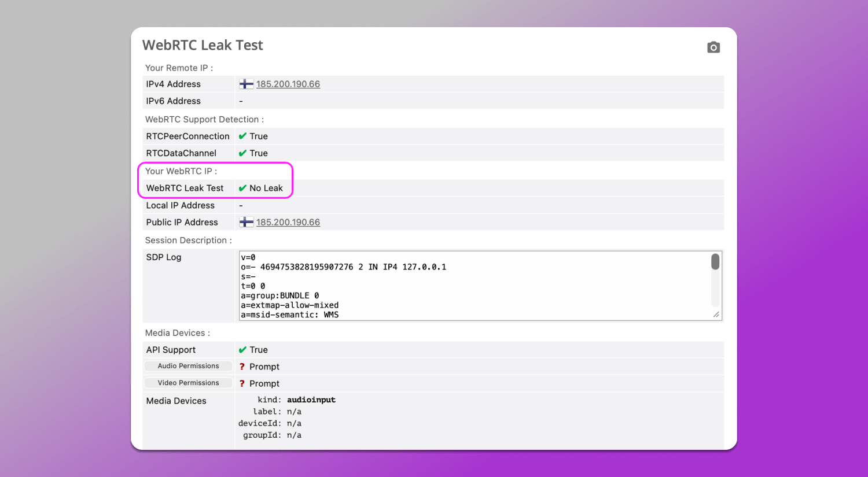Click the green check next to API Support

[242, 349]
